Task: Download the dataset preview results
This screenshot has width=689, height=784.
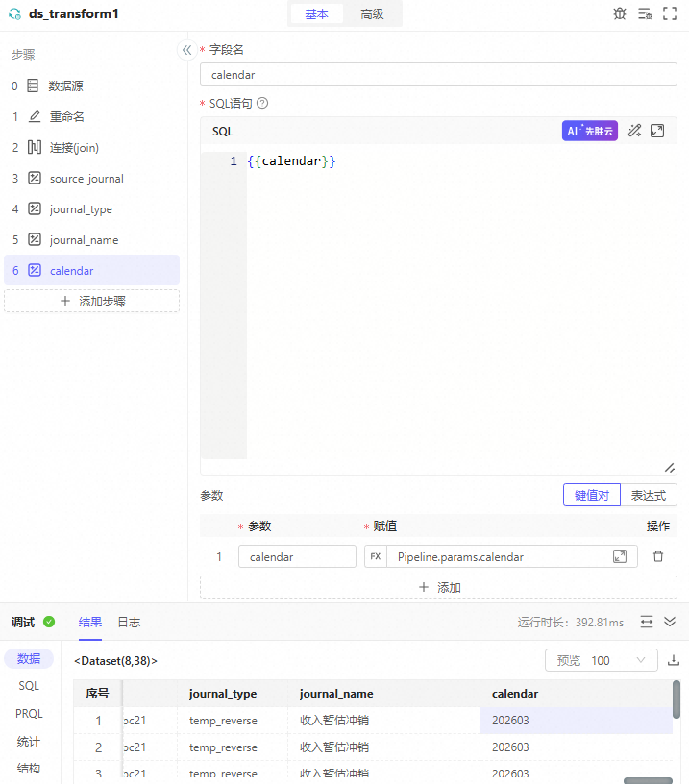Action: pos(674,661)
